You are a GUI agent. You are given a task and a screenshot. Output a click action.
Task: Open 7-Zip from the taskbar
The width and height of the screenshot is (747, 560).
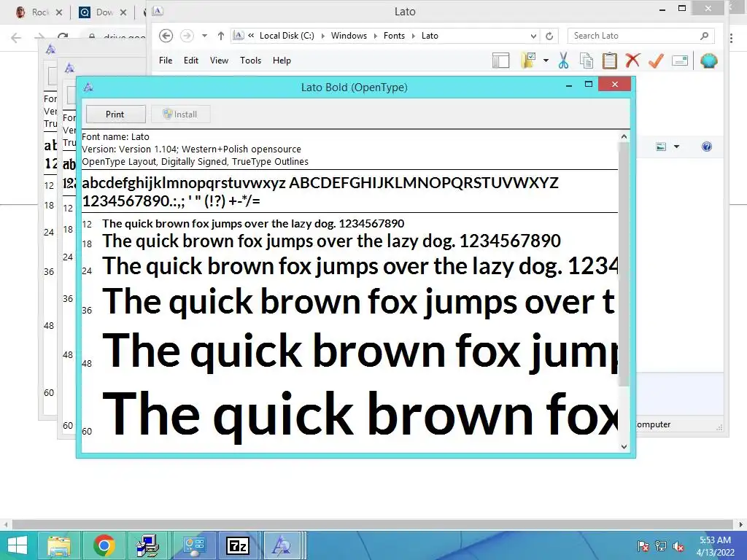tap(238, 545)
